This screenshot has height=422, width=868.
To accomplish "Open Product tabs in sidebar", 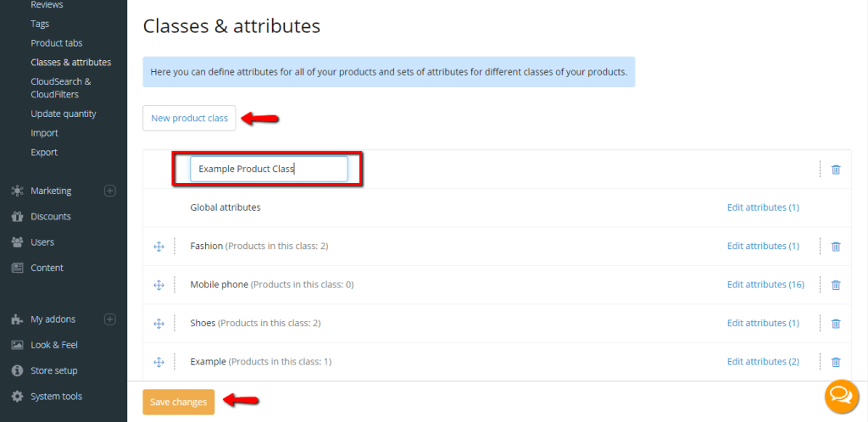I will tap(57, 42).
